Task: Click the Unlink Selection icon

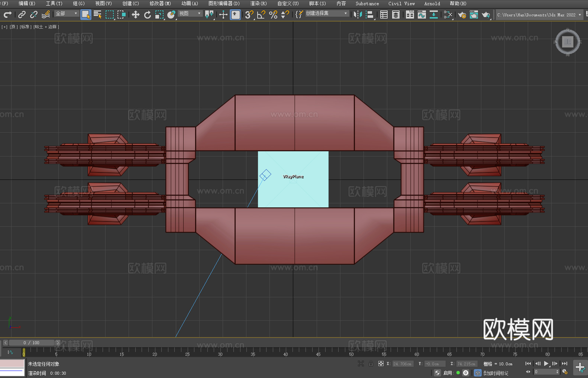Action: point(34,14)
